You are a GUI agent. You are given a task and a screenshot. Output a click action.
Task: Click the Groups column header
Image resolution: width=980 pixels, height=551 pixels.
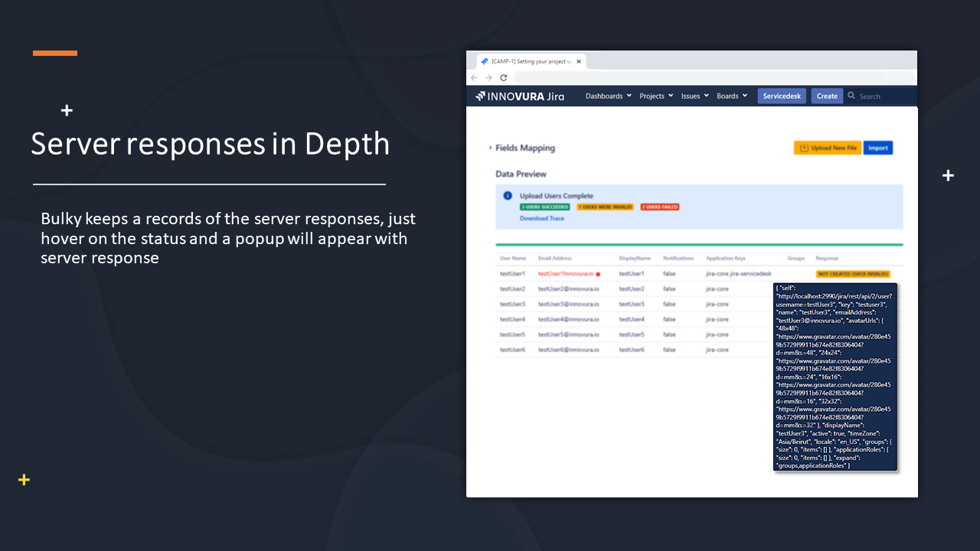[x=795, y=259]
